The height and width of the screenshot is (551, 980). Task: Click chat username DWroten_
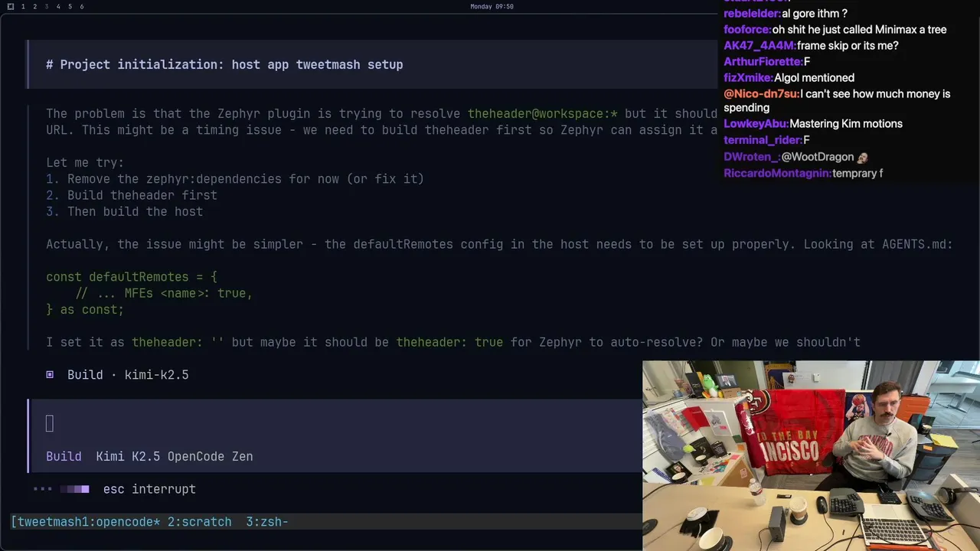click(x=753, y=157)
